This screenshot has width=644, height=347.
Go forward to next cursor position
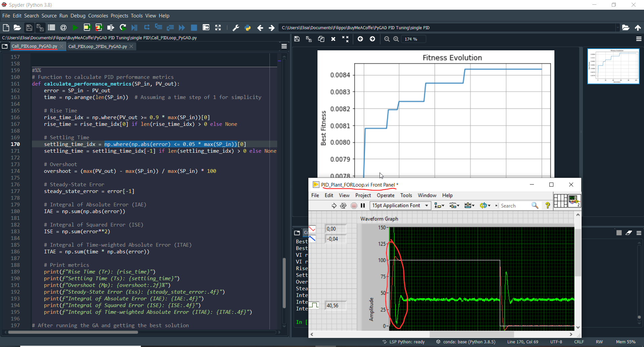(x=271, y=28)
